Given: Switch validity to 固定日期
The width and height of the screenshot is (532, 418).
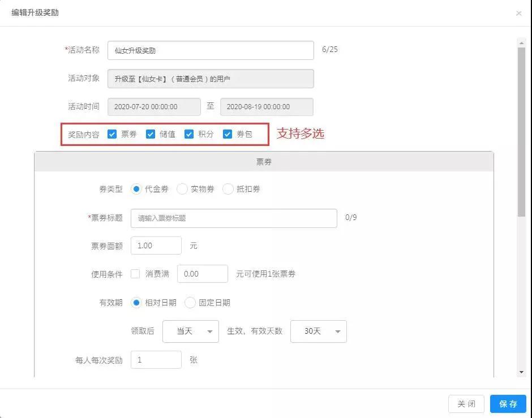Looking at the screenshot, I should (190, 303).
